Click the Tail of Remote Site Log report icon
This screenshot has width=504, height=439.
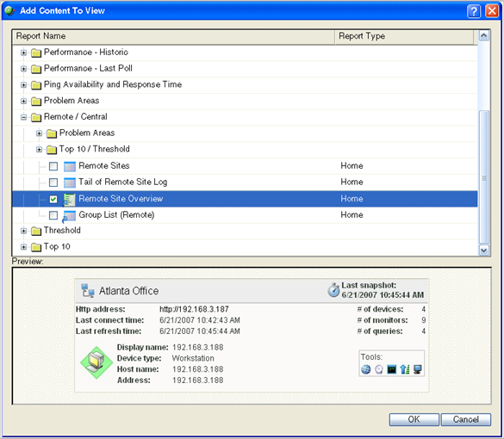click(70, 182)
